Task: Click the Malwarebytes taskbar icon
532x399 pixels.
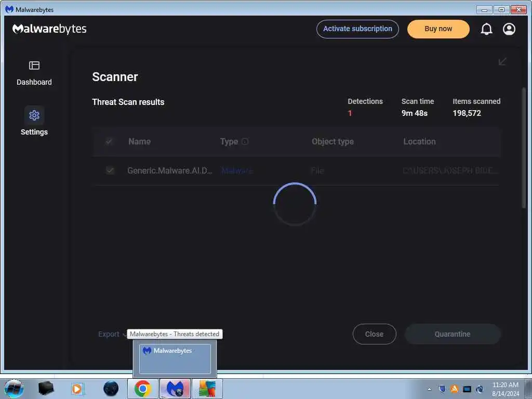Action: coord(175,389)
